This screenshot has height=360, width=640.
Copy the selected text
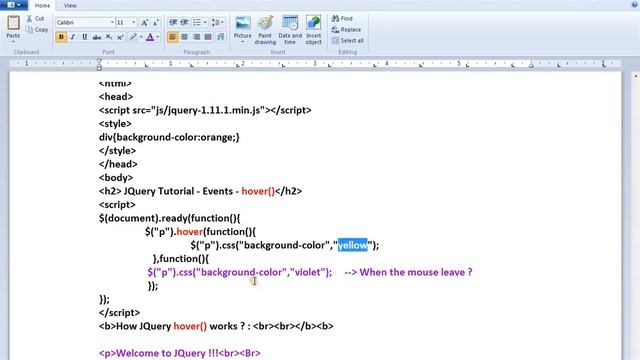(x=37, y=30)
